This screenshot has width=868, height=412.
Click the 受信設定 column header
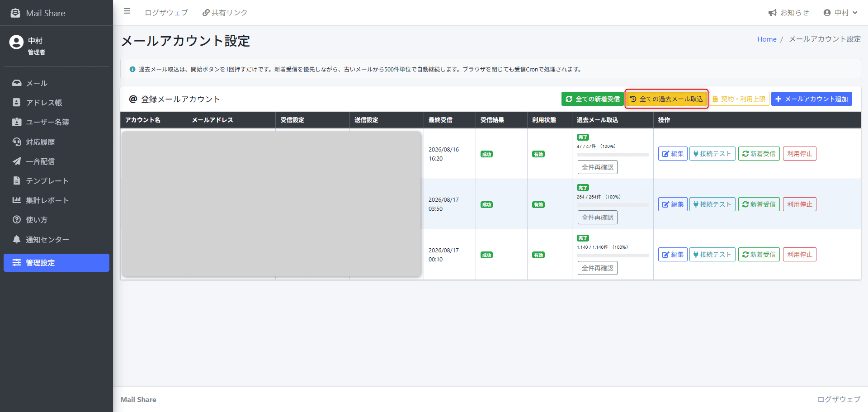313,120
